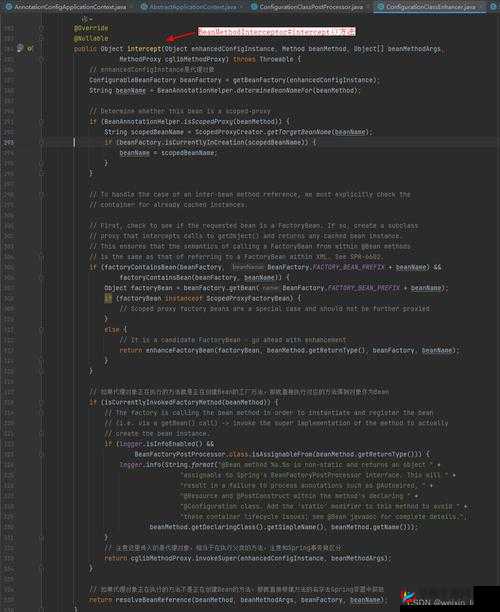Click breakpoint icon beside intercept method line
This screenshot has width=500, height=612.
20,48
